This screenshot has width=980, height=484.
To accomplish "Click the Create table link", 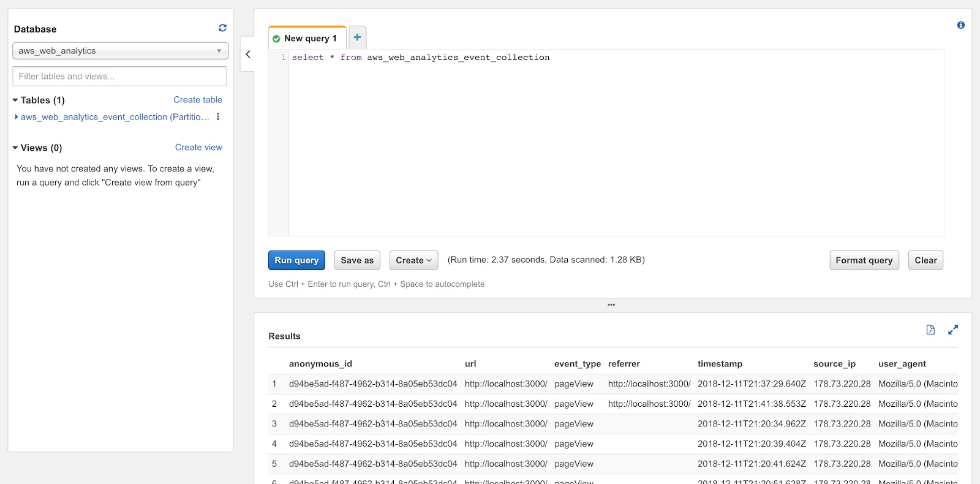I will point(198,100).
